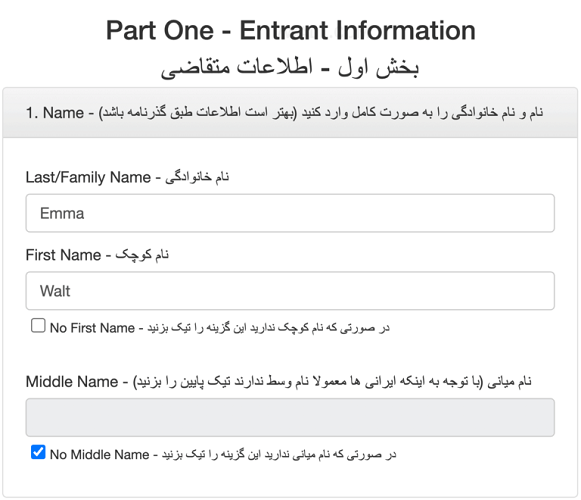Click the 'Middle Name' field label
581x500 pixels.
[72, 382]
